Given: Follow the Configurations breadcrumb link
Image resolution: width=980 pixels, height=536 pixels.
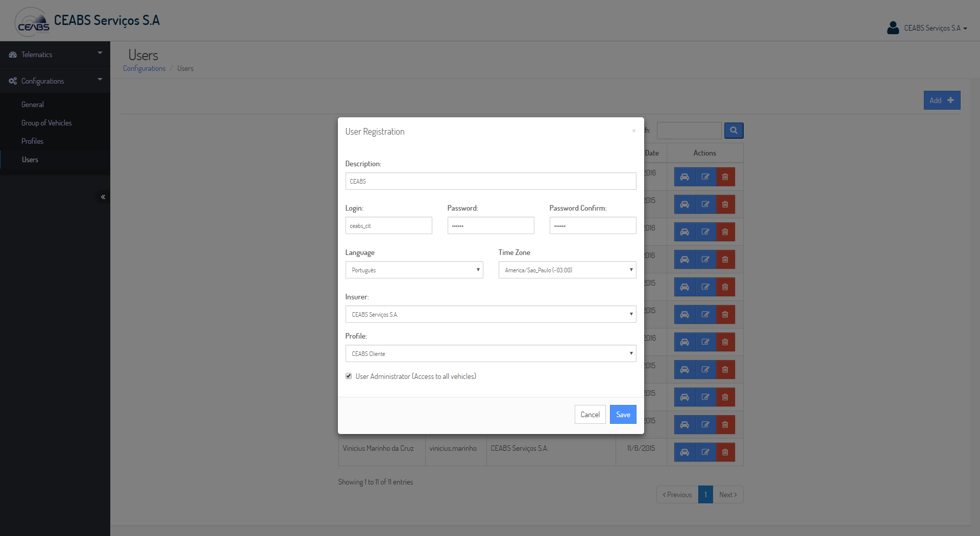Looking at the screenshot, I should [144, 68].
